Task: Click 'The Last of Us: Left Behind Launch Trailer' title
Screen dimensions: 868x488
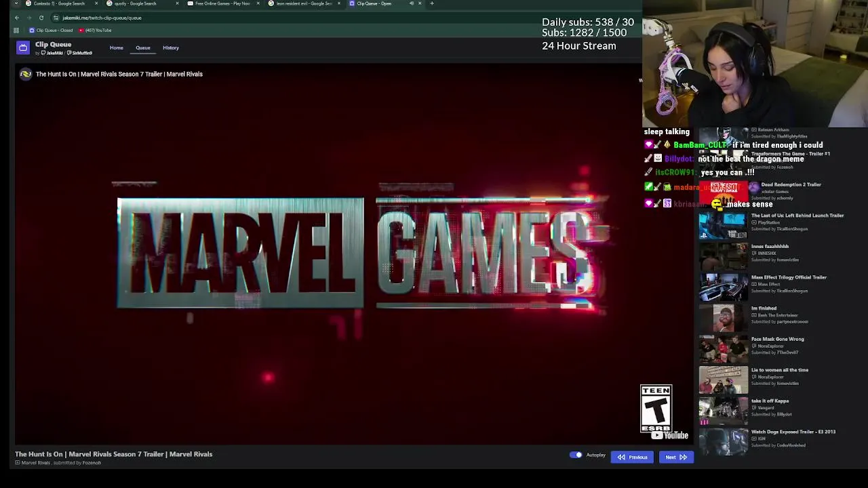Action: click(797, 216)
